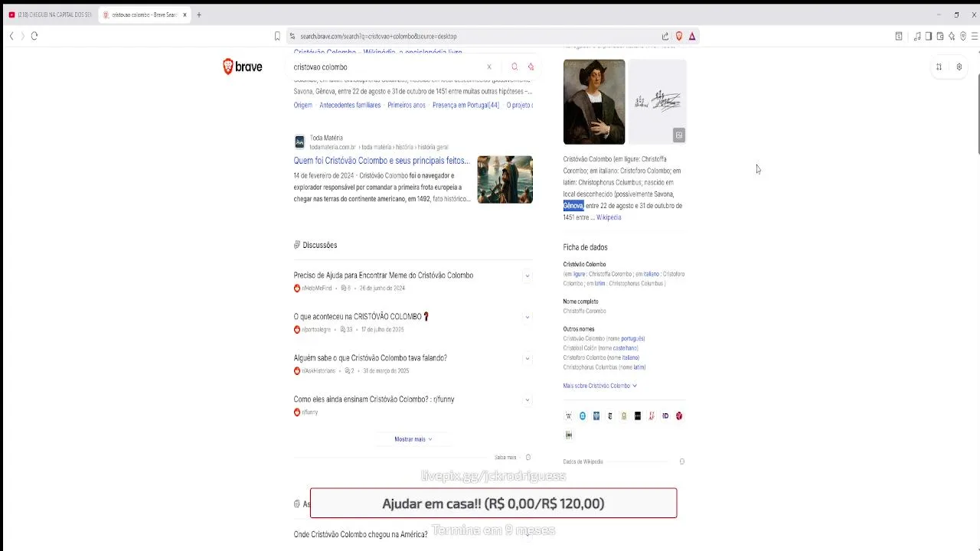This screenshot has width=980, height=551.
Task: Click the 'Discussões' section heading
Action: 319,245
